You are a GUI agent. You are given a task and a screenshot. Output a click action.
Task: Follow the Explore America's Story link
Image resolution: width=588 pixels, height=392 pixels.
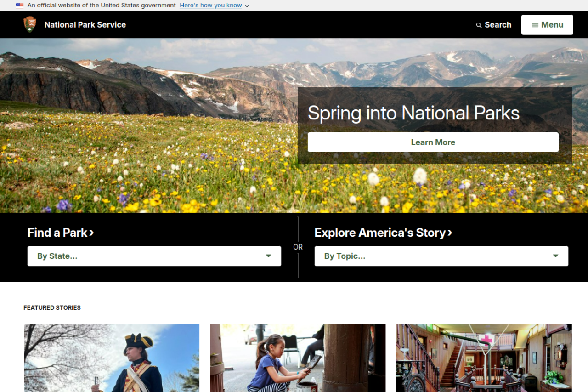[x=384, y=233]
